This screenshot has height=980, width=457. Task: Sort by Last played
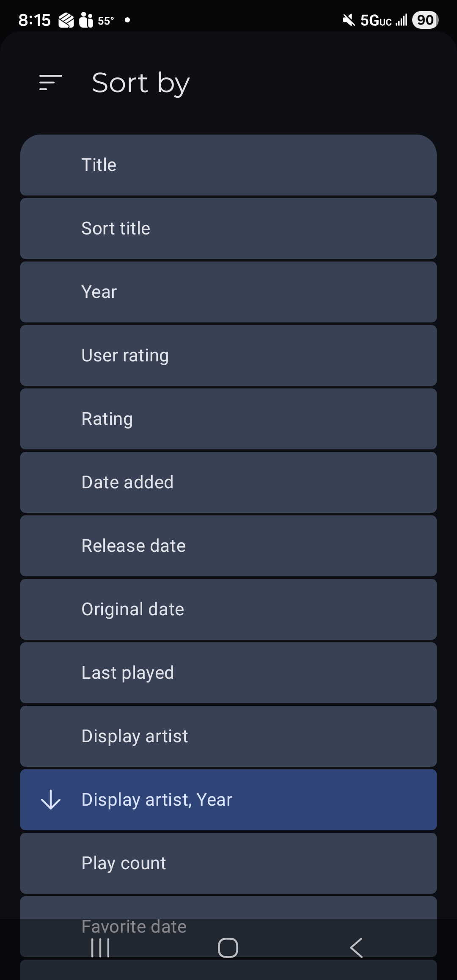[228, 673]
